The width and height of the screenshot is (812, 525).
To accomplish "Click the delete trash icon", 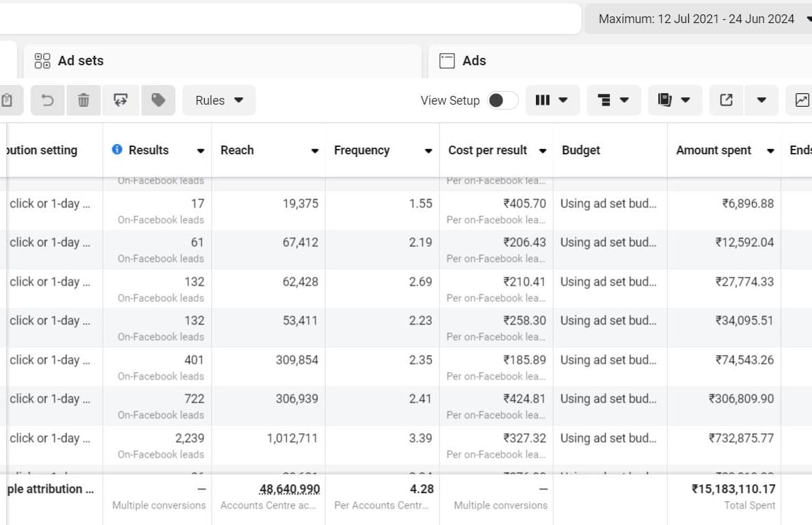I will click(84, 101).
